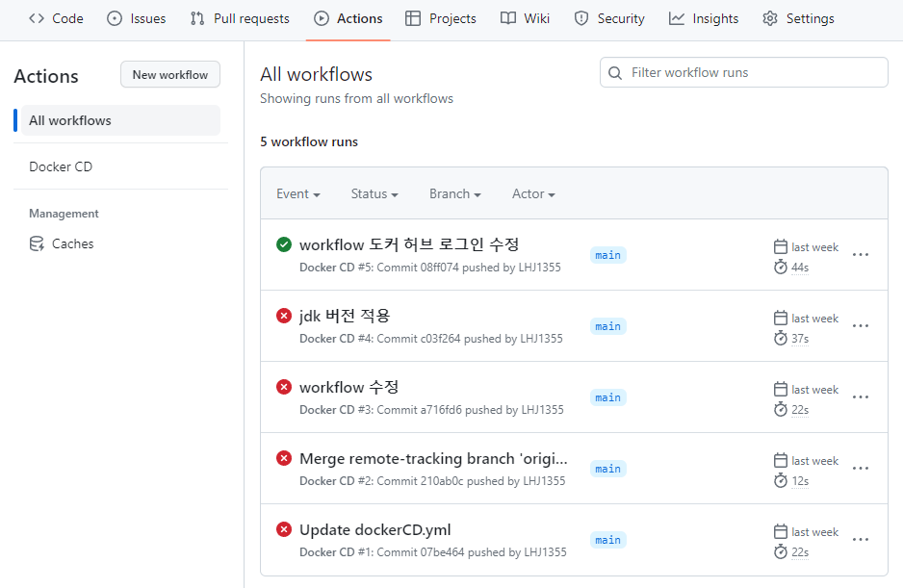
Task: Click stopwatch icon on run #1 row
Action: click(x=781, y=551)
